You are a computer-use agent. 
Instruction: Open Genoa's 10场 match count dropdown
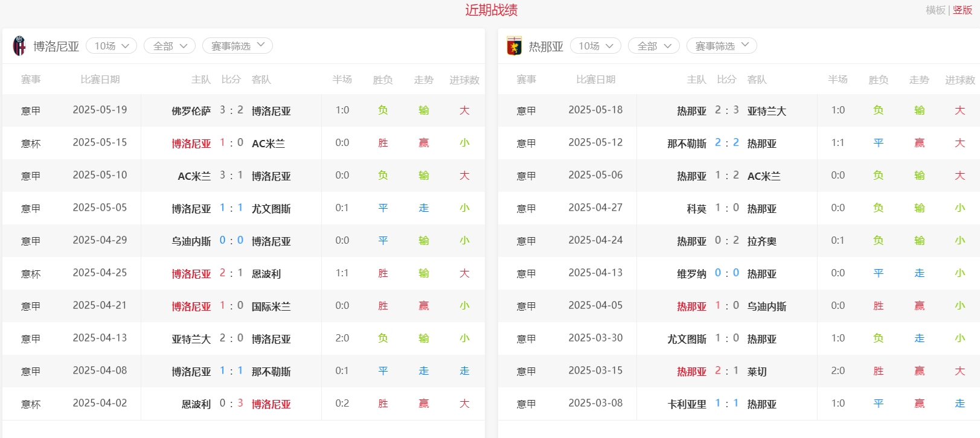(x=595, y=46)
